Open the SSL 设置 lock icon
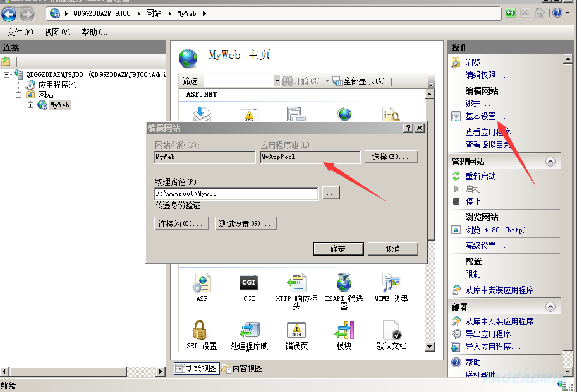577x392 pixels. [200, 330]
